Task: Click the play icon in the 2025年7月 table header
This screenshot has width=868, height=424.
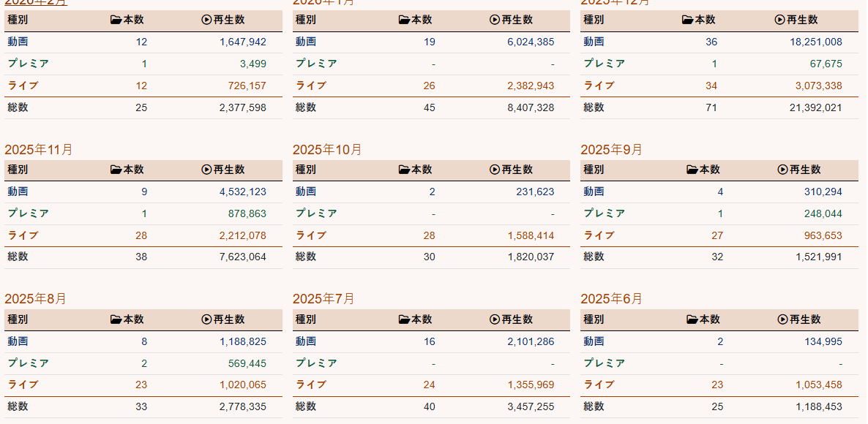Action: [x=495, y=319]
